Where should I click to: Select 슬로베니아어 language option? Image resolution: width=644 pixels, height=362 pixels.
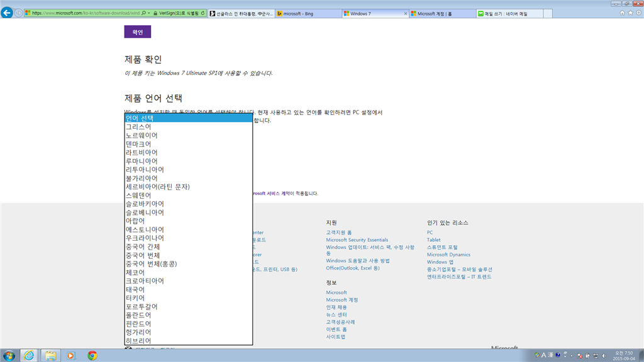coord(189,212)
